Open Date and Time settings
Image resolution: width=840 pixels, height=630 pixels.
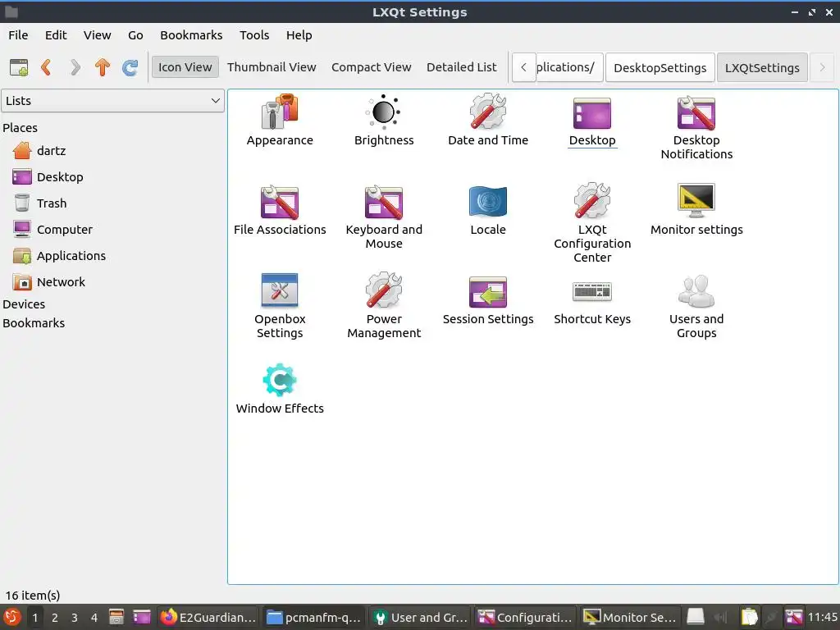click(x=487, y=120)
